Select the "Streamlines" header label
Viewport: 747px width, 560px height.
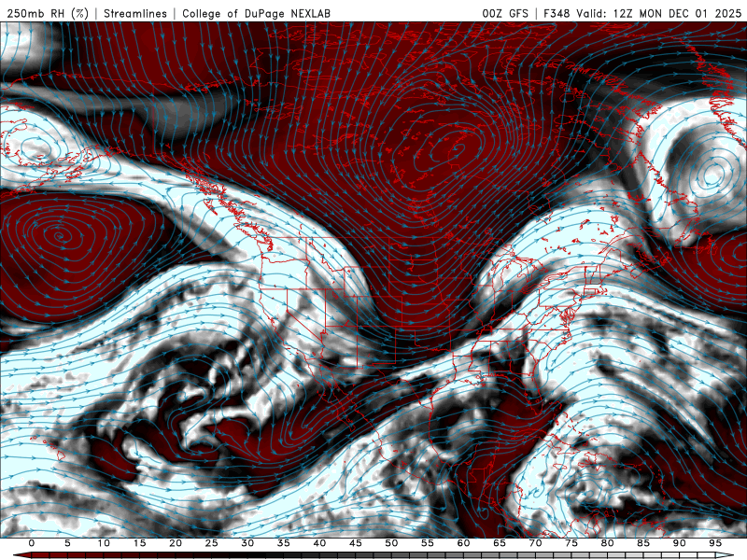pos(135,13)
